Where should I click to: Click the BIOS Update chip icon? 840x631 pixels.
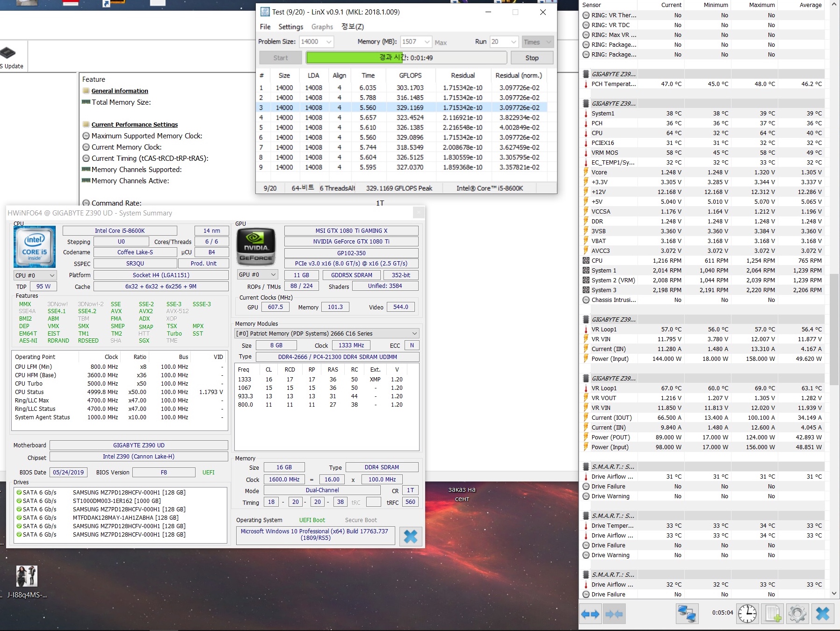pyautogui.click(x=8, y=52)
